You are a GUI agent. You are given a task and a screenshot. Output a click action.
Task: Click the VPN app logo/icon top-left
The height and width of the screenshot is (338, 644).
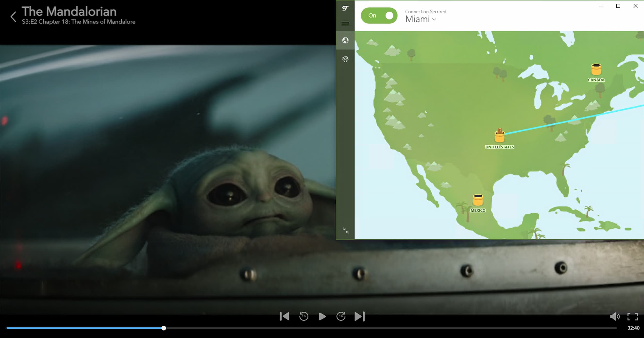[x=345, y=6]
